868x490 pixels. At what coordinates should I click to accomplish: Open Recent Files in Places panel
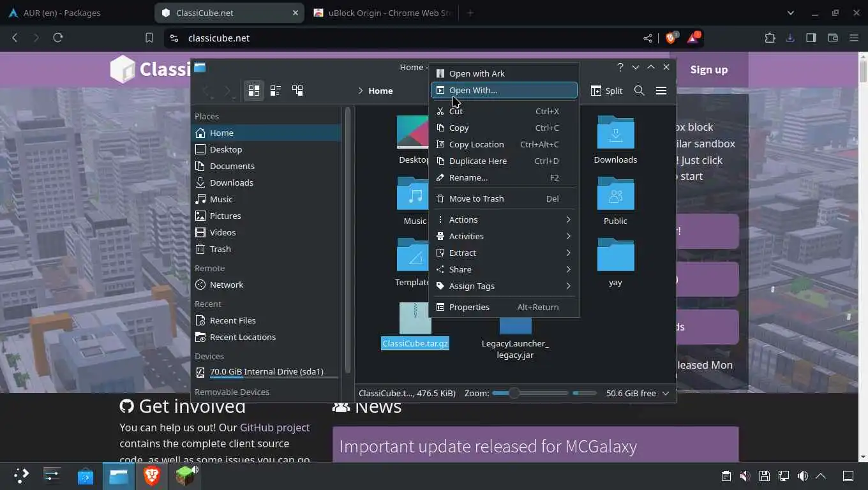click(267, 320)
